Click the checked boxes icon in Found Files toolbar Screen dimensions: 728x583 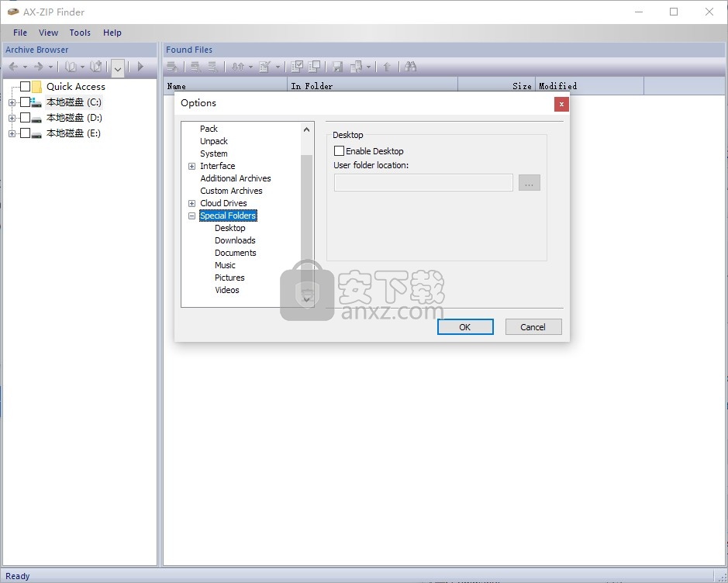tap(297, 67)
